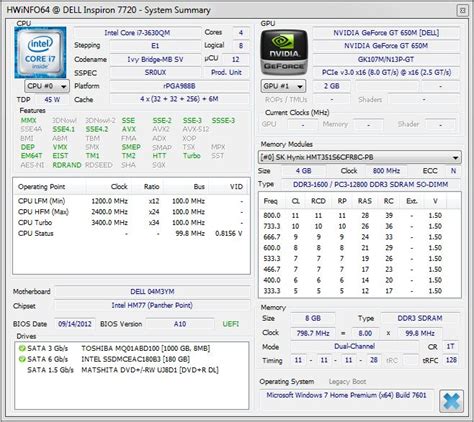
Task: Click the DELL 04M3YM motherboard field
Action: (x=152, y=292)
